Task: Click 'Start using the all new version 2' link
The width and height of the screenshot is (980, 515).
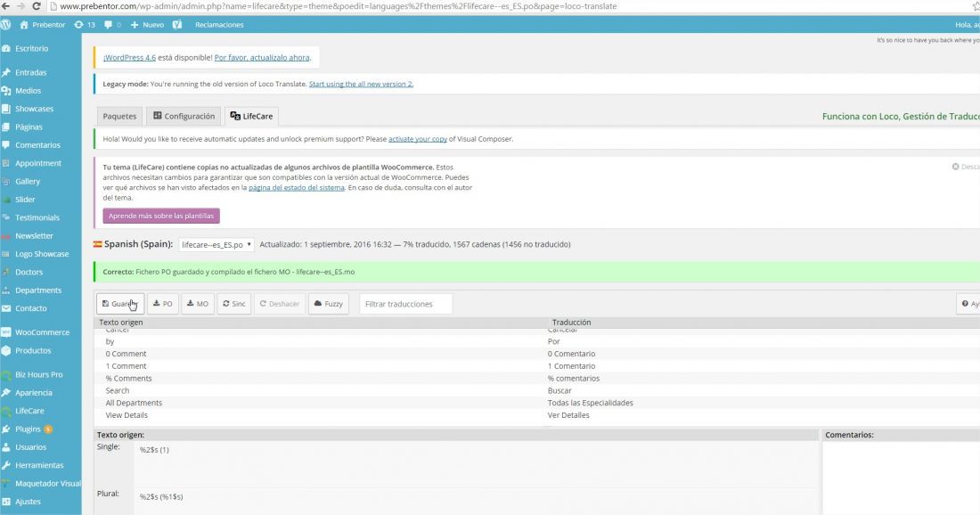Action: click(x=361, y=84)
